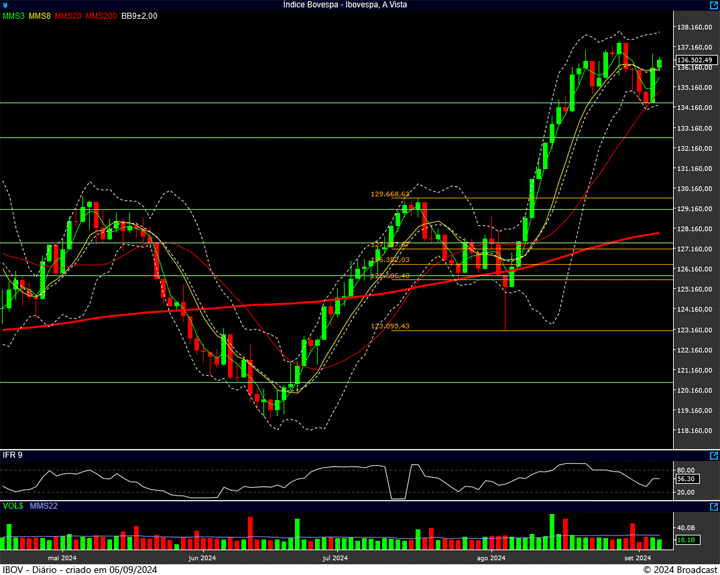Click the ago 2024 date axis label
720x575 pixels.
[491, 558]
